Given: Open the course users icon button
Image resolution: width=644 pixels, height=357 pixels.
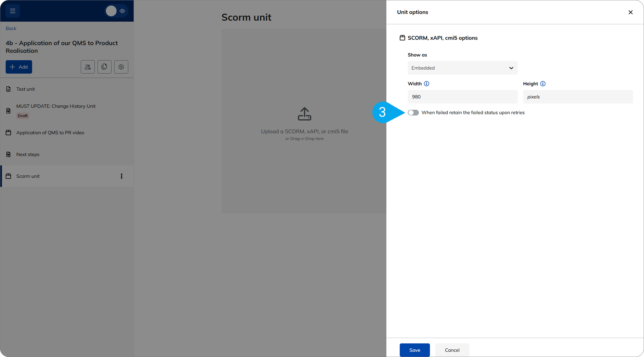Looking at the screenshot, I should click(88, 67).
